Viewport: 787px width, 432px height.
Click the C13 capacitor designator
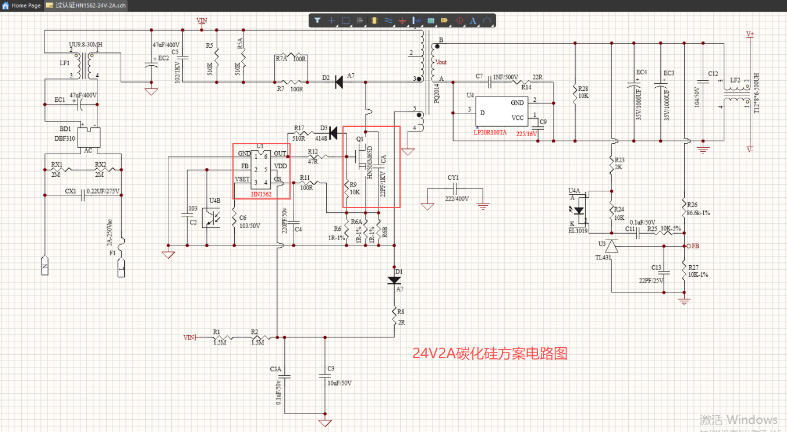(x=656, y=267)
